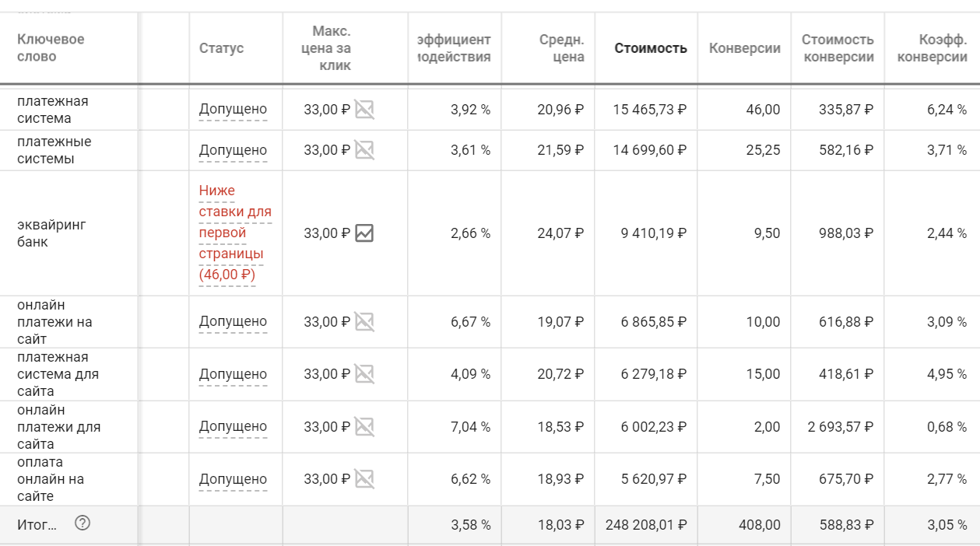Click simulator icon for онлайн платежи для сайта
The height and width of the screenshot is (546, 980).
pyautogui.click(x=364, y=427)
